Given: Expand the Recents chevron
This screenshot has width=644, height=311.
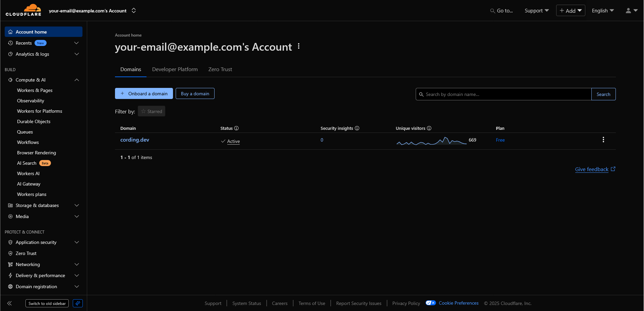Looking at the screenshot, I should pyautogui.click(x=76, y=43).
